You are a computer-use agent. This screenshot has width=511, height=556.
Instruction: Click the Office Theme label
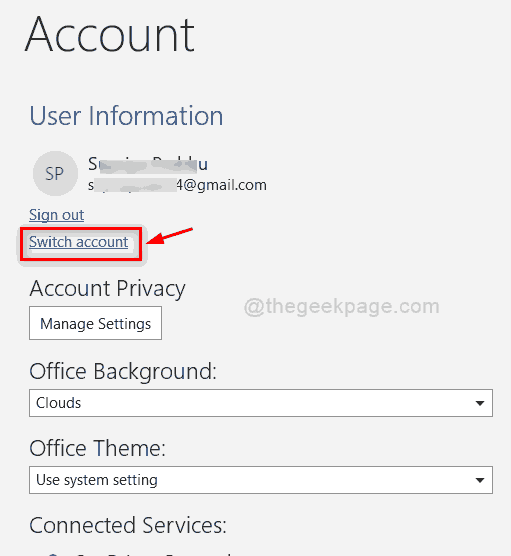pos(98,448)
